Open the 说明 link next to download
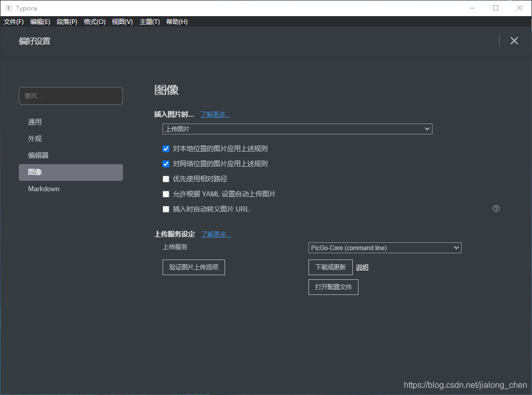The width and height of the screenshot is (532, 395). [362, 267]
